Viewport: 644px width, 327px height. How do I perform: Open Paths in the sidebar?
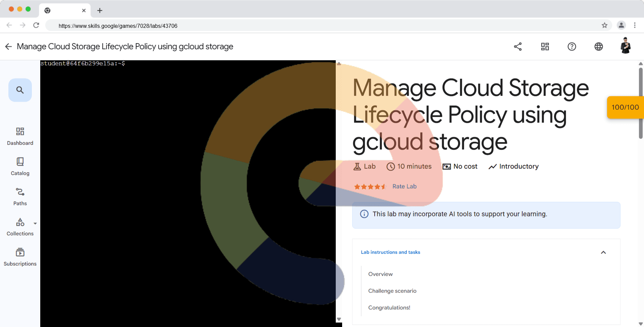point(20,197)
